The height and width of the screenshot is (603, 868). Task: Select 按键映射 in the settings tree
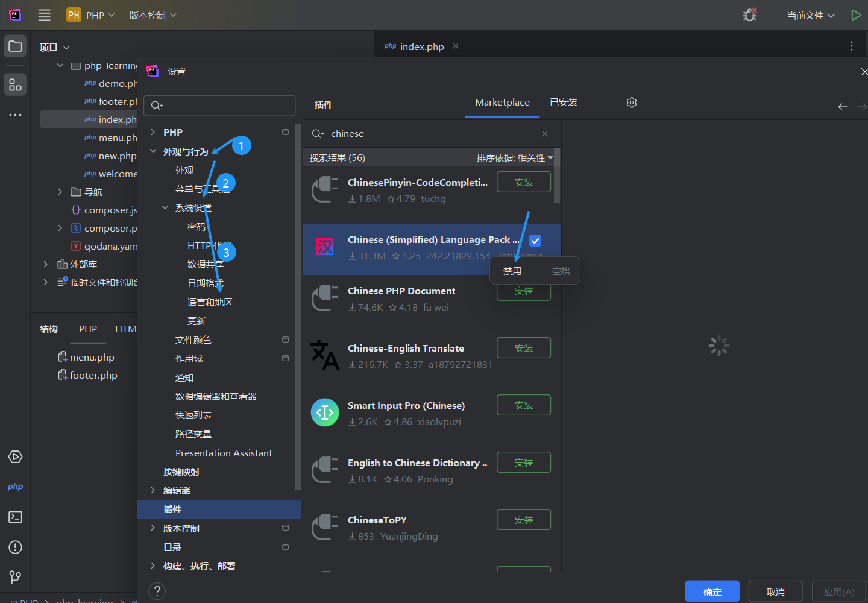tap(181, 472)
